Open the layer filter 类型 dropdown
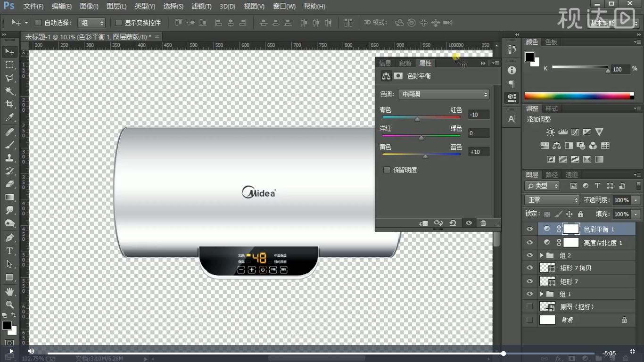The height and width of the screenshot is (362, 644). [542, 186]
